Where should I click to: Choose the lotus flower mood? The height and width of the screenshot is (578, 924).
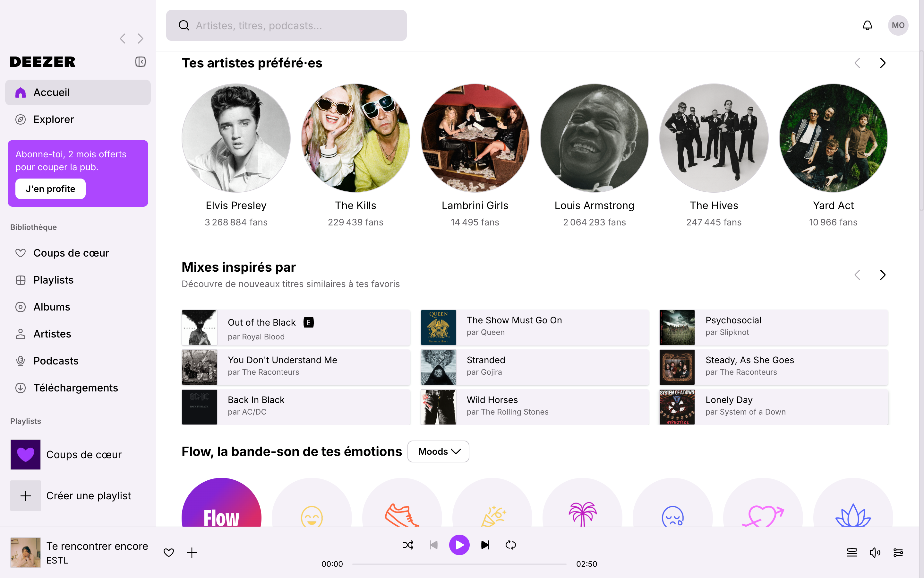click(x=853, y=503)
